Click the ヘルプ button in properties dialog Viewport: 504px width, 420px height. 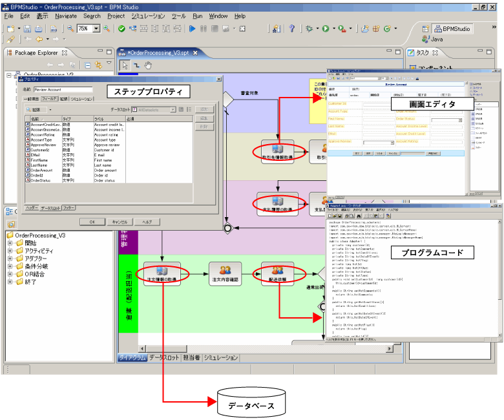(x=147, y=222)
